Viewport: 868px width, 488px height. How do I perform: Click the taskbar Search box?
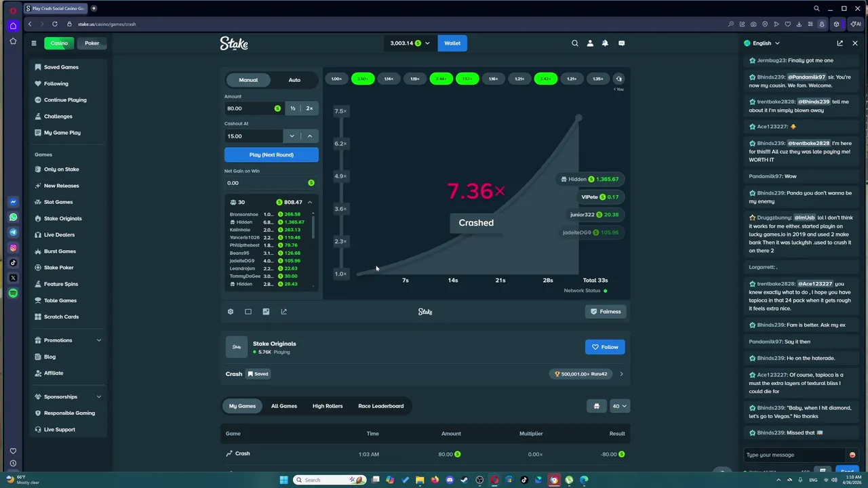(329, 480)
